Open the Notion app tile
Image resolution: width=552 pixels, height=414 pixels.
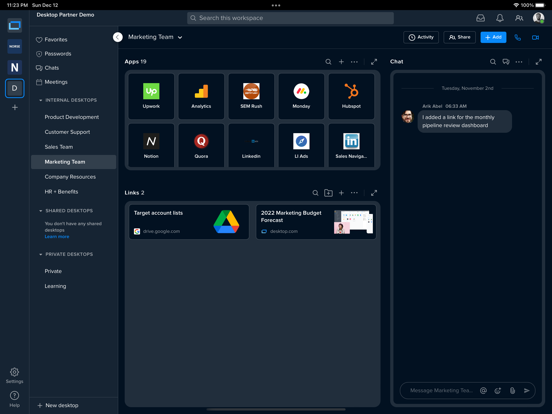pyautogui.click(x=151, y=146)
